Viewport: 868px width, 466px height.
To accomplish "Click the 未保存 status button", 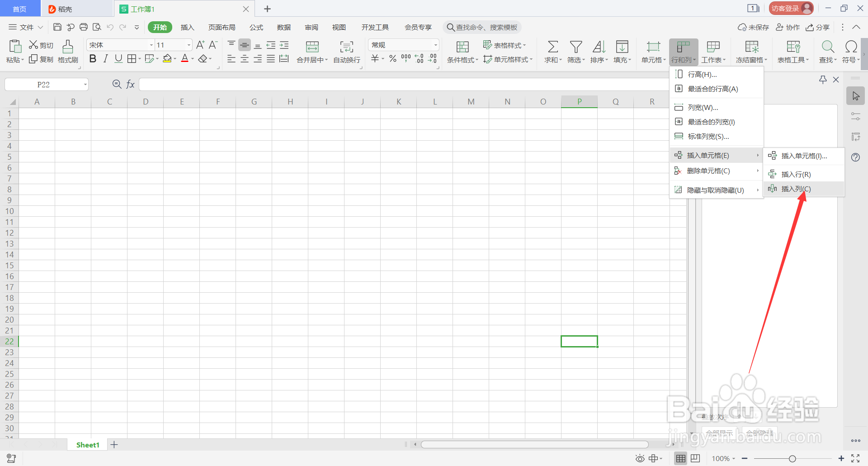I will (753, 27).
